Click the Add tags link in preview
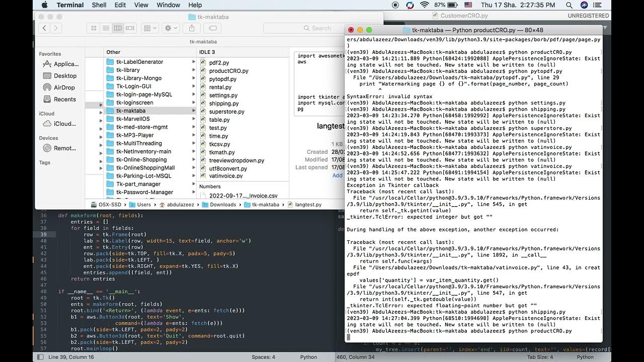 [337, 175]
